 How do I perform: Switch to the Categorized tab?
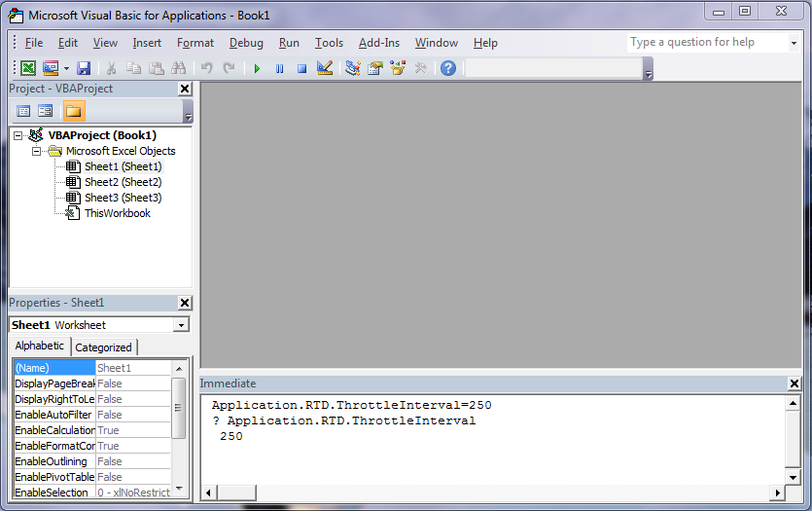click(104, 347)
